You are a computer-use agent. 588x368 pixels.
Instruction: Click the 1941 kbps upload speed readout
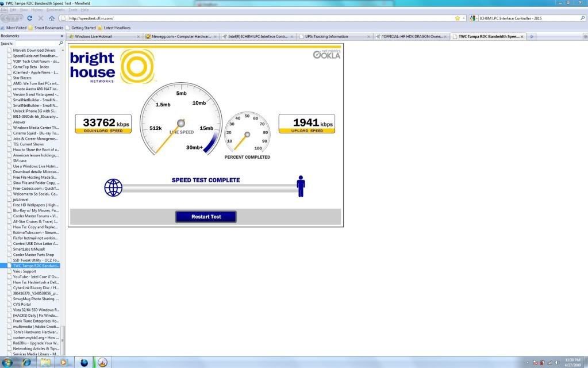(x=307, y=124)
